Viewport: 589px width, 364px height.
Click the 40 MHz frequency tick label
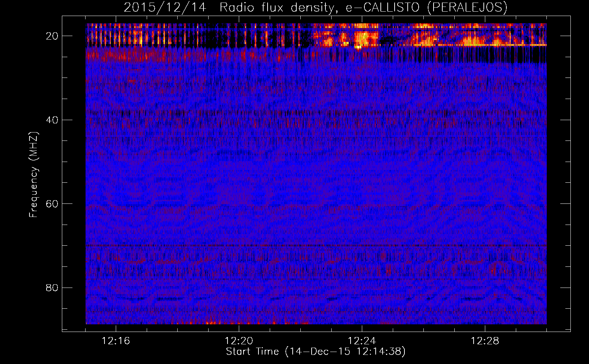[52, 120]
